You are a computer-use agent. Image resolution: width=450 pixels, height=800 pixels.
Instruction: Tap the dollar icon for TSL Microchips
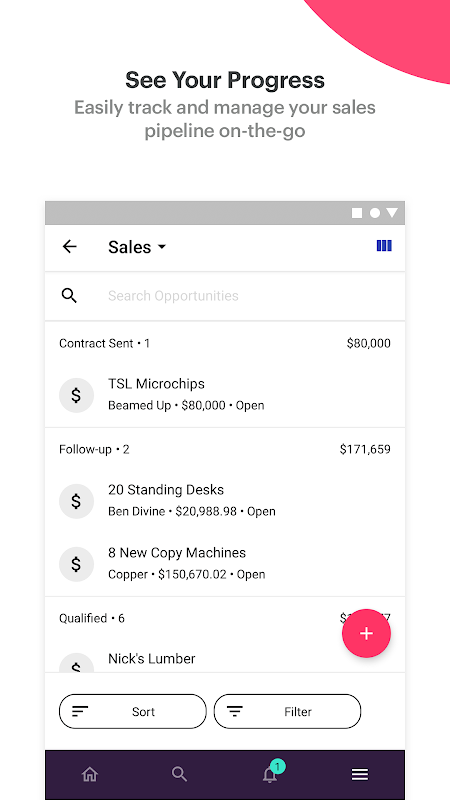tap(76, 395)
